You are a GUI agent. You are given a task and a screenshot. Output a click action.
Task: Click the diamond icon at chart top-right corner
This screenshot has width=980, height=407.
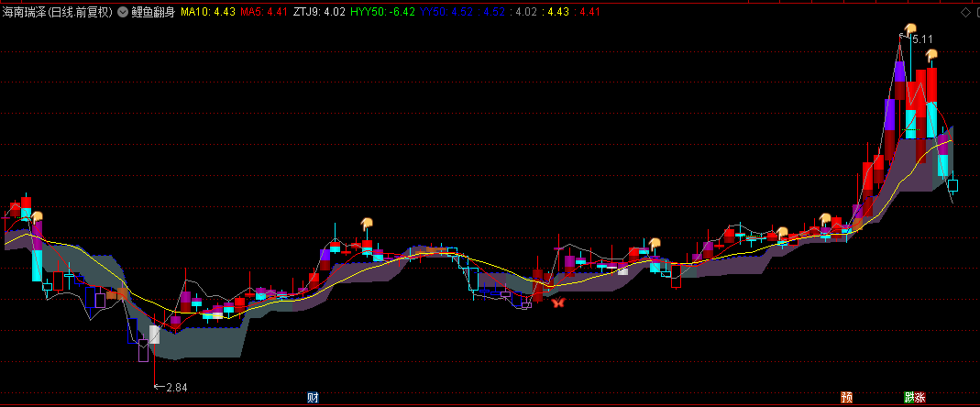966,12
